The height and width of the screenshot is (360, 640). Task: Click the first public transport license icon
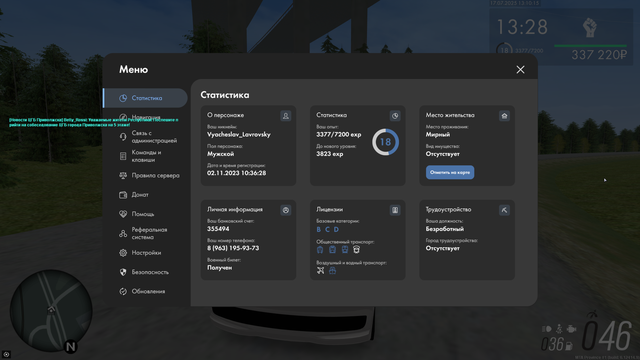pos(320,249)
